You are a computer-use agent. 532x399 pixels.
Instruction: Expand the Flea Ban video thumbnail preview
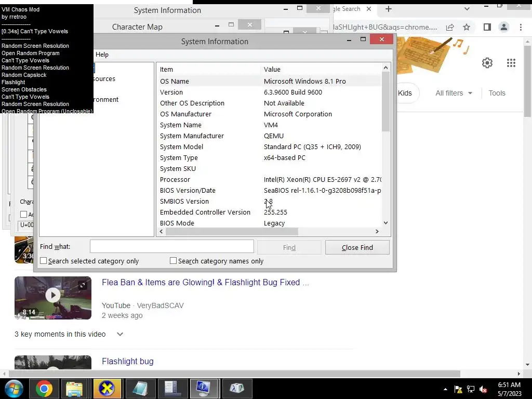click(x=83, y=285)
